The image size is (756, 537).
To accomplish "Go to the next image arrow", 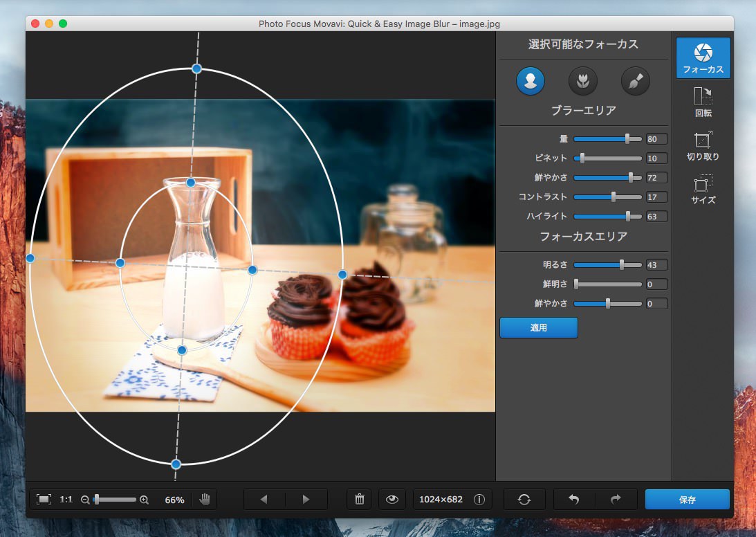I will [x=306, y=499].
